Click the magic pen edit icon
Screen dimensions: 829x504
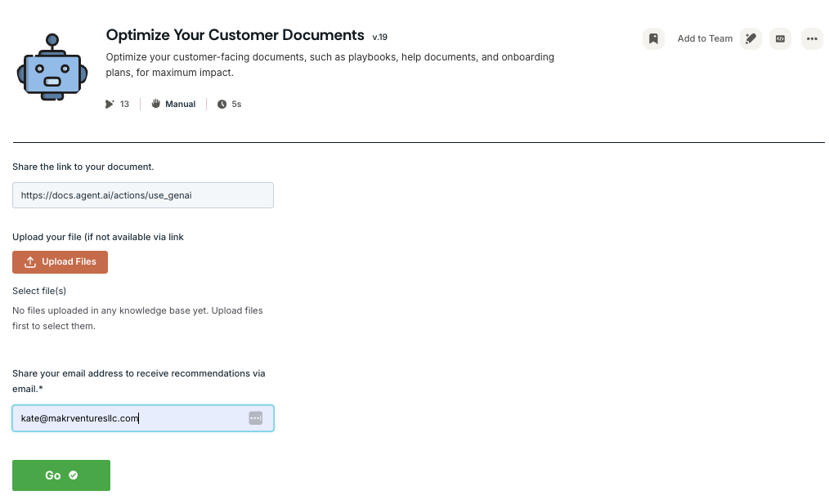[x=751, y=38]
